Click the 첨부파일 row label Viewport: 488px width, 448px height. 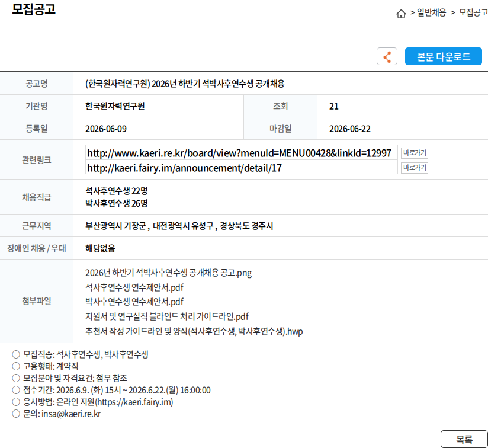click(x=36, y=301)
